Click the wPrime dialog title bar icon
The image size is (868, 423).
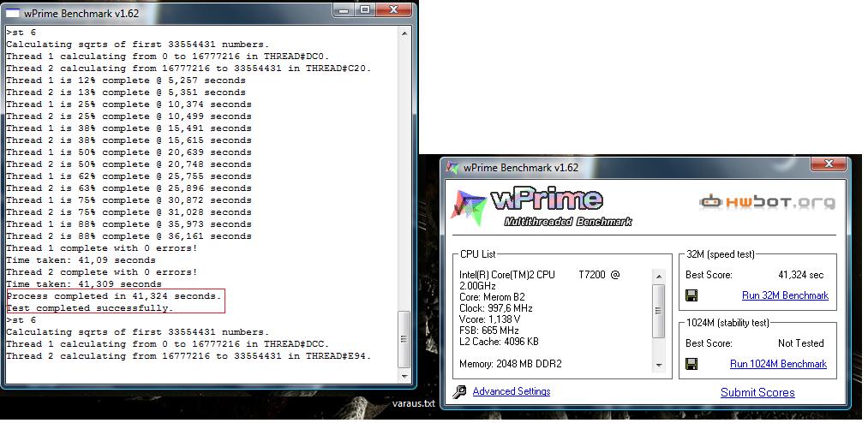(452, 168)
